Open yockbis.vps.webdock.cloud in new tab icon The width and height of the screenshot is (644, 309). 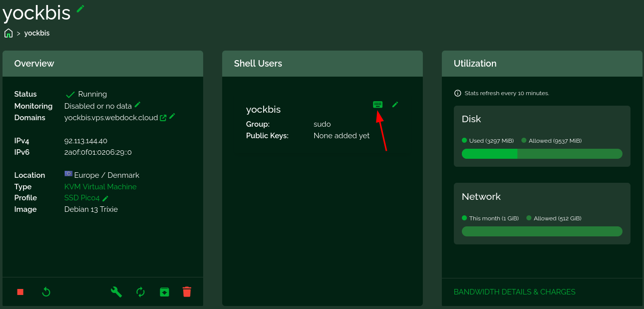pos(163,118)
